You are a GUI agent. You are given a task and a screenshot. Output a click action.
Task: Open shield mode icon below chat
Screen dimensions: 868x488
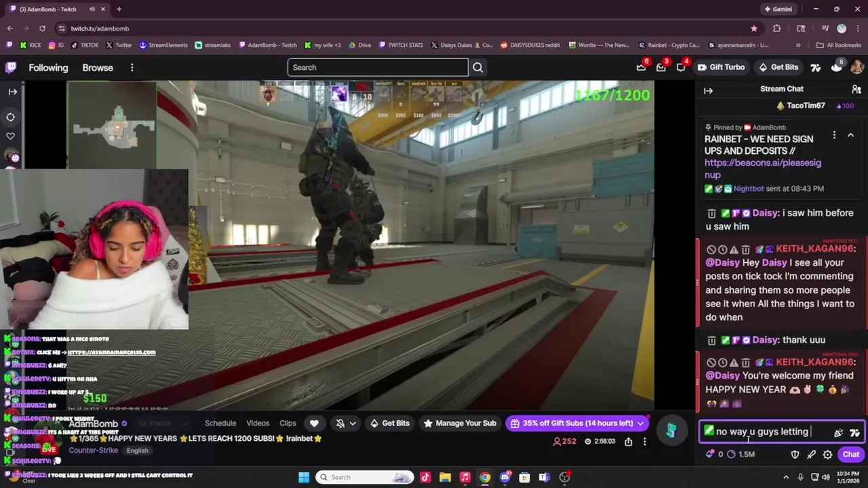click(795, 454)
